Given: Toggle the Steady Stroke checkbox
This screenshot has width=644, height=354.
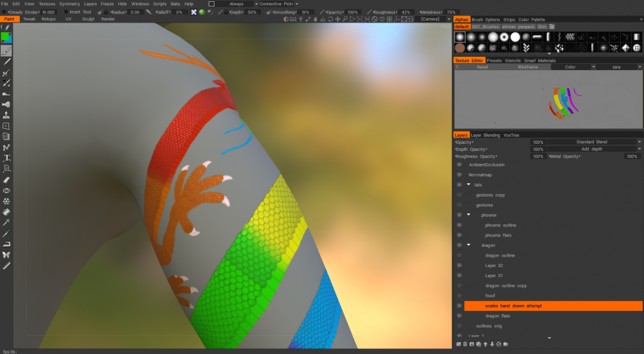Looking at the screenshot, I should (4, 12).
